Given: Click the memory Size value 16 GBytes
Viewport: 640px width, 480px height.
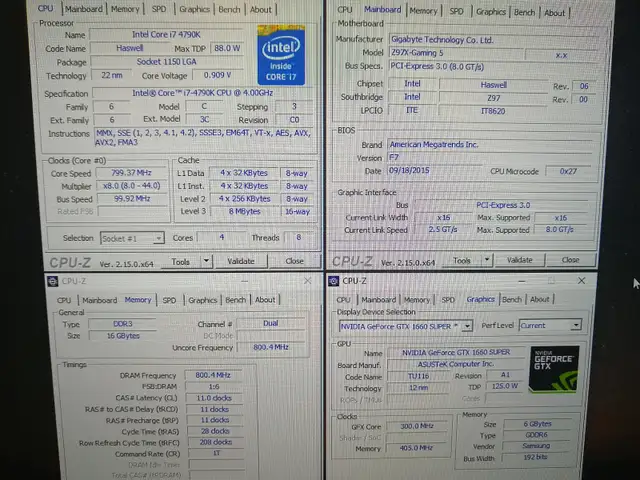Looking at the screenshot, I should 122,336.
